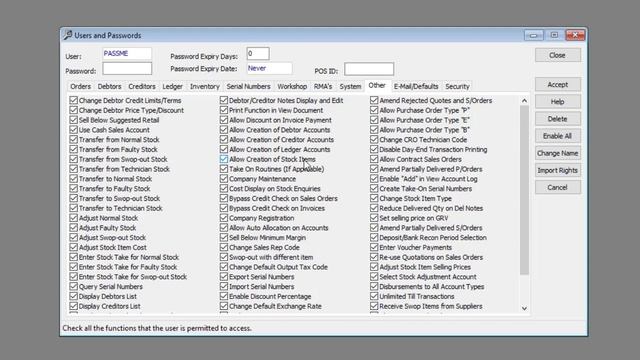Select the Workshop tab

click(x=292, y=87)
